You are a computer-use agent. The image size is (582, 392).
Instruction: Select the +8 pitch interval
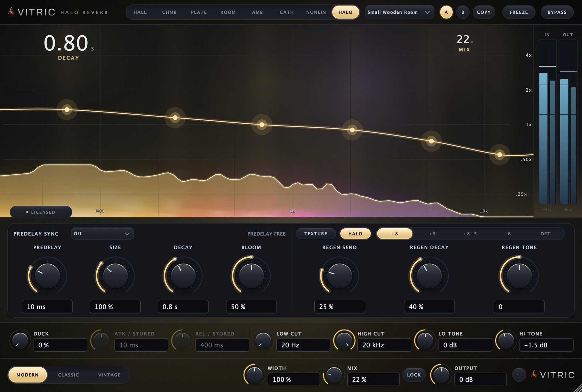click(394, 234)
